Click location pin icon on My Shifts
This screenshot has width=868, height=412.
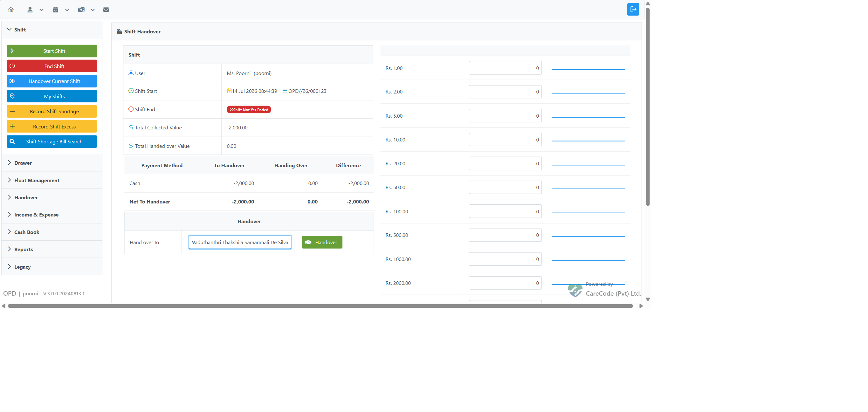pyautogui.click(x=12, y=96)
